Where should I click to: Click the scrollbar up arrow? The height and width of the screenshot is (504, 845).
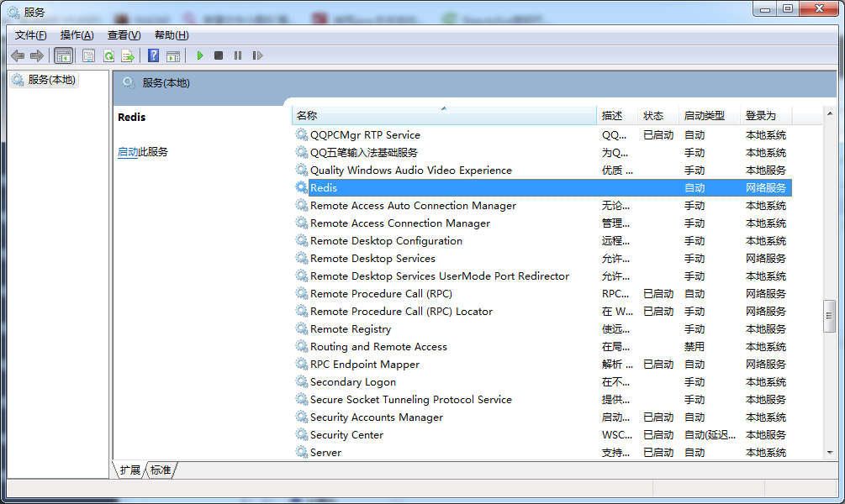830,113
